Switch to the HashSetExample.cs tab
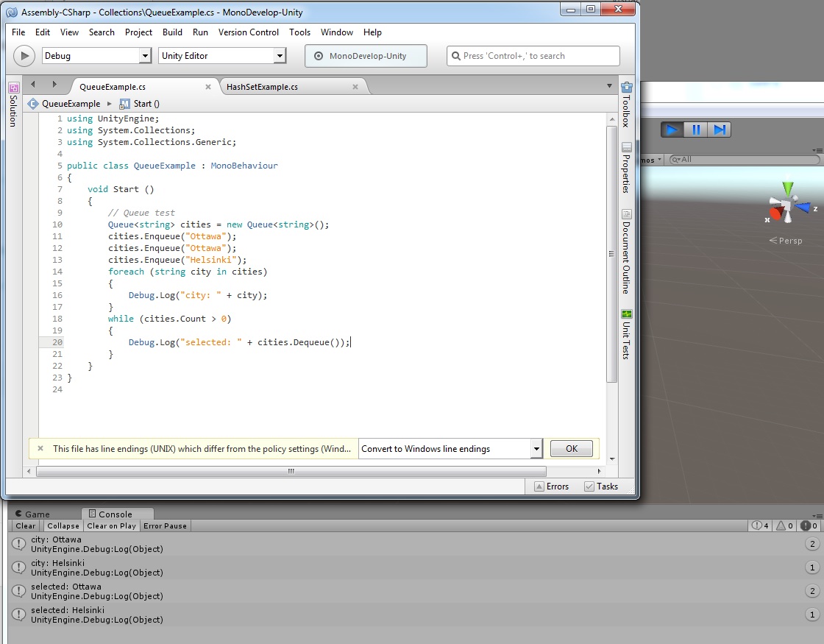Image resolution: width=824 pixels, height=644 pixels. [x=263, y=87]
